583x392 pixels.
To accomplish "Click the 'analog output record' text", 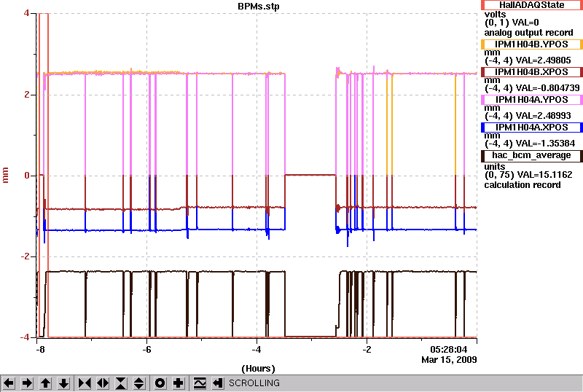I will coord(528,33).
